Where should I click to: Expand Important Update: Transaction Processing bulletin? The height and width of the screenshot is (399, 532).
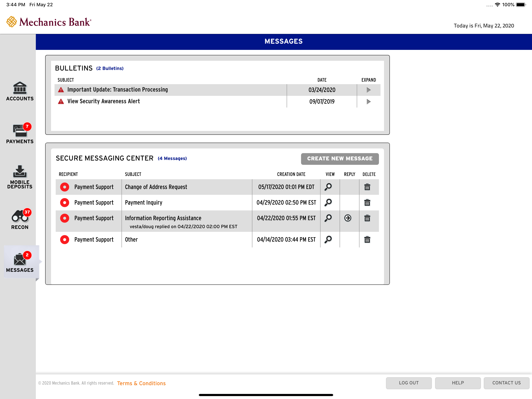(368, 90)
